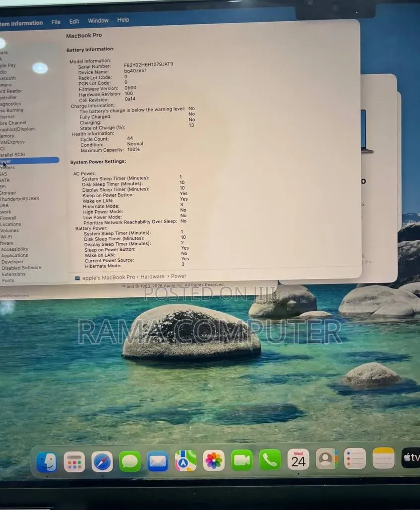This screenshot has height=510, width=420.
Task: Open the Window menu
Action: pyautogui.click(x=98, y=20)
